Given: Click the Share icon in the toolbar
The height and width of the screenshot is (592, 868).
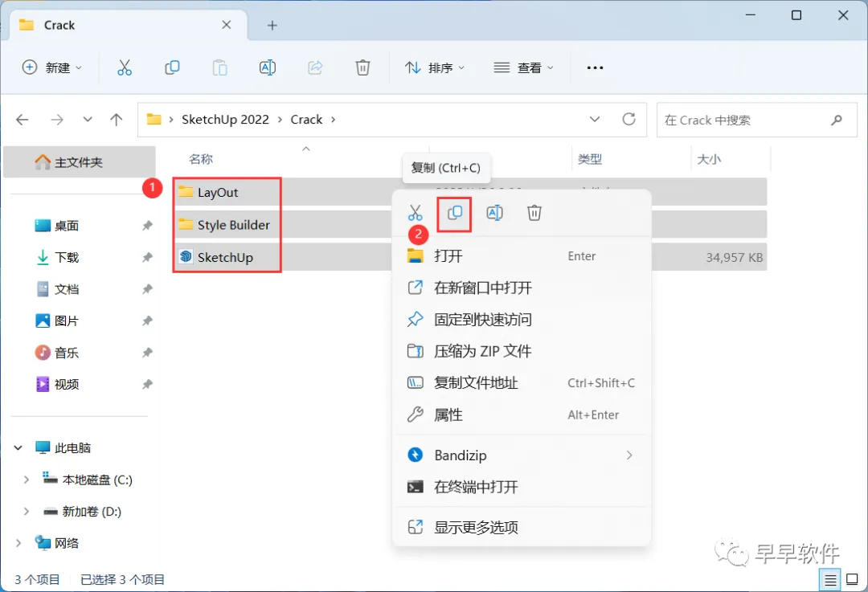Looking at the screenshot, I should [x=315, y=67].
